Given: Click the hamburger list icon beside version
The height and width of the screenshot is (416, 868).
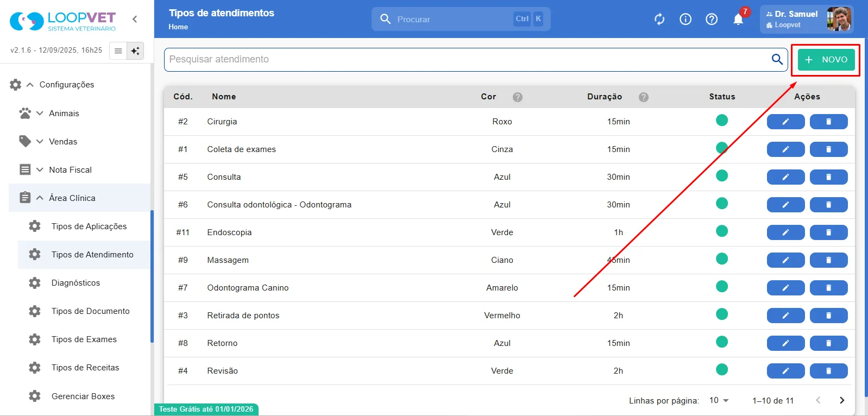Looking at the screenshot, I should (x=118, y=51).
